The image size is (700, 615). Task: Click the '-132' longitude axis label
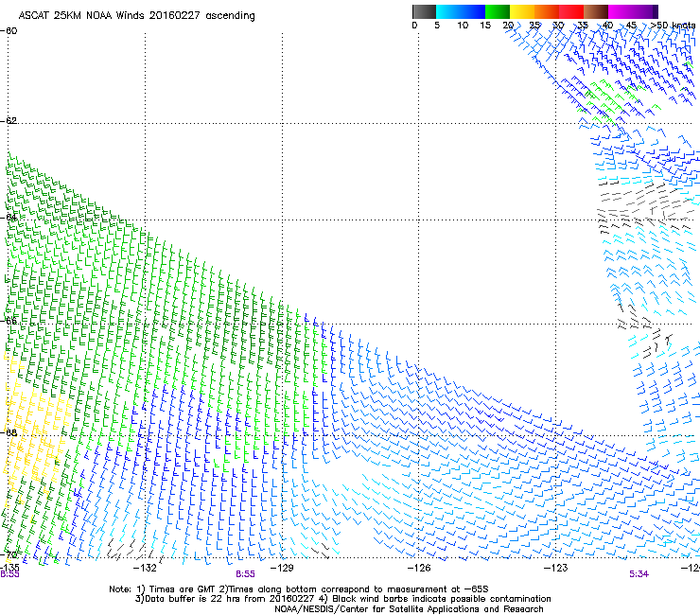point(145,568)
